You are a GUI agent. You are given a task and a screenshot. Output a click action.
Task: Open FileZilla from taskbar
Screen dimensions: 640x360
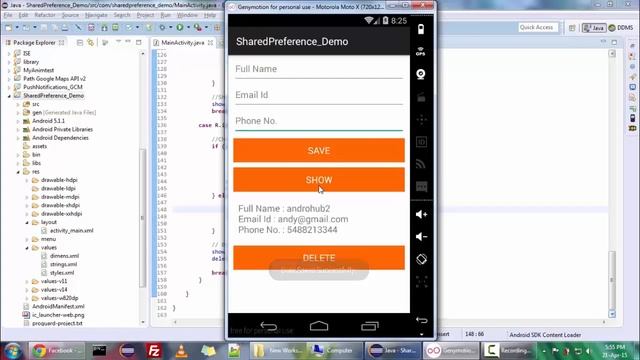tap(154, 351)
